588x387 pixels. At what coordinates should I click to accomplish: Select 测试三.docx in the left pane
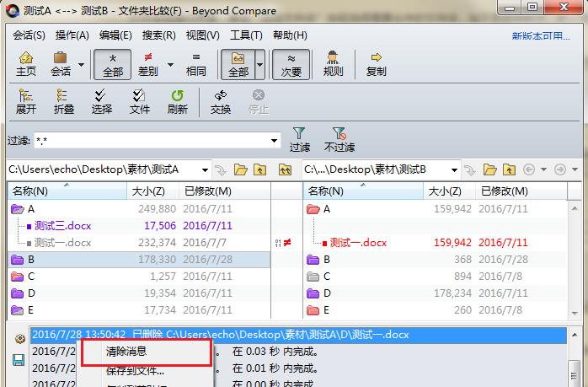click(x=62, y=226)
